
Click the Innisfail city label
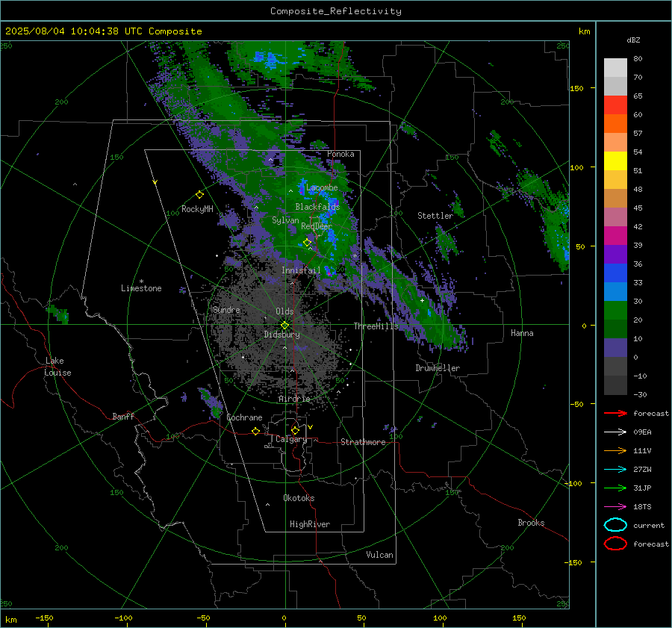(x=301, y=270)
